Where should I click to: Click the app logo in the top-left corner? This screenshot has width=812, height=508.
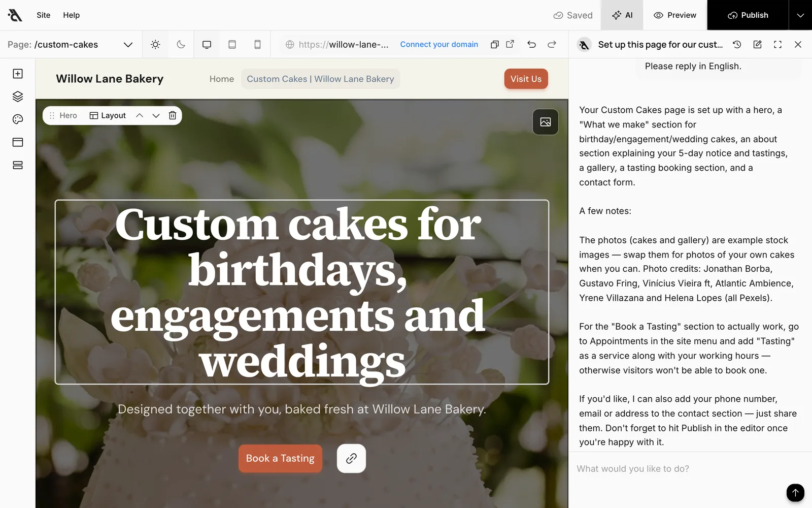[x=15, y=15]
